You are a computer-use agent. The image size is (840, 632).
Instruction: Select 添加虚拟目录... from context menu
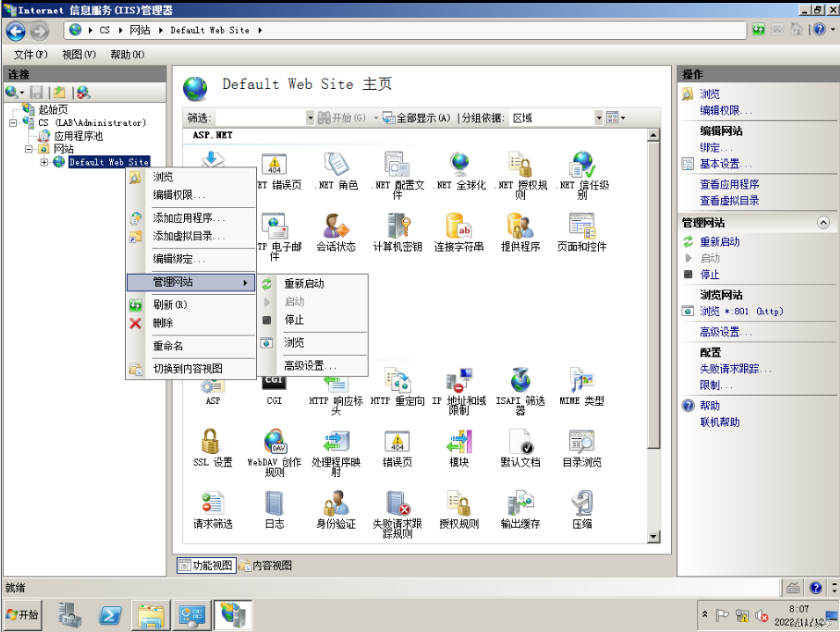pos(191,236)
